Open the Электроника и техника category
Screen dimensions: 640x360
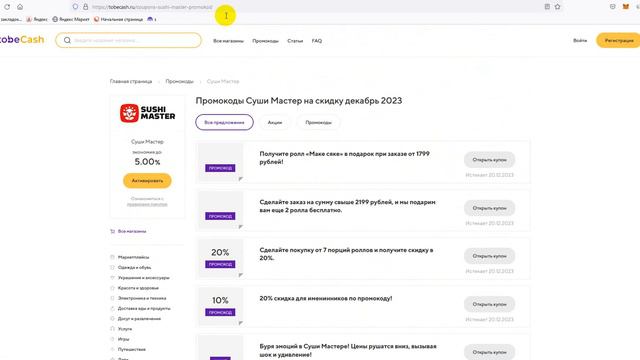pyautogui.click(x=142, y=298)
